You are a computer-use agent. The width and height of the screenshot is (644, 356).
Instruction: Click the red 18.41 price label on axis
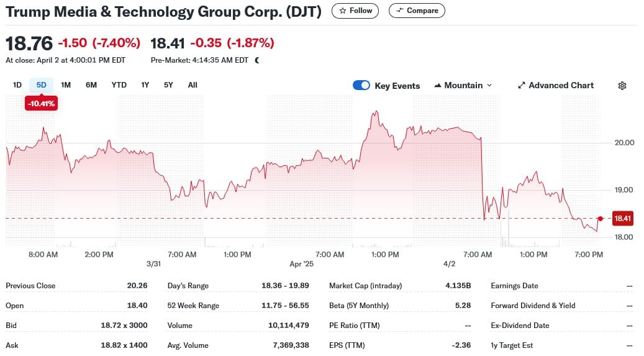[623, 218]
